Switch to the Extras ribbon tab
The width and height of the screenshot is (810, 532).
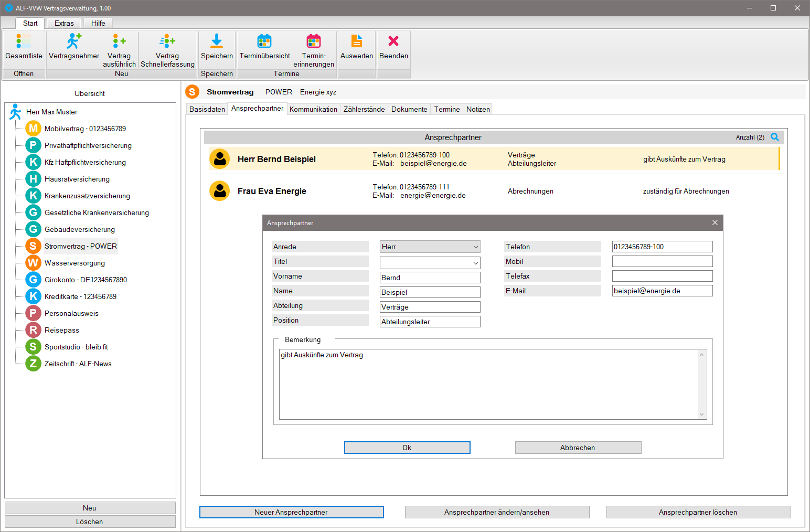pos(64,23)
